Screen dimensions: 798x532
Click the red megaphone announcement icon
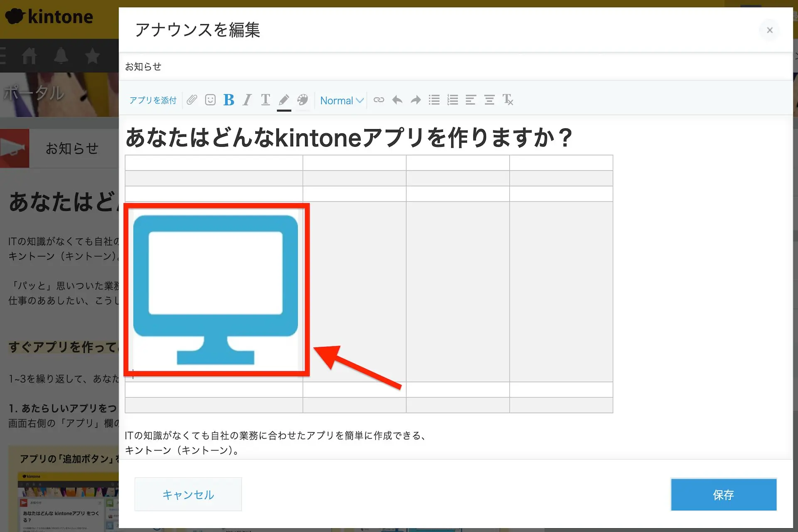(15, 148)
